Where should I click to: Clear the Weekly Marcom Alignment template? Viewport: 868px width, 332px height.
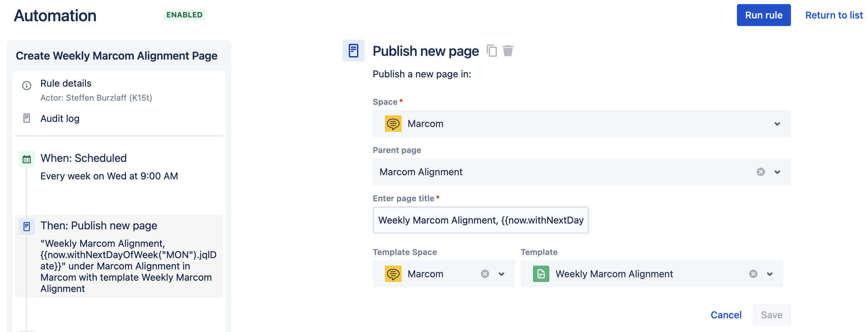(x=753, y=274)
